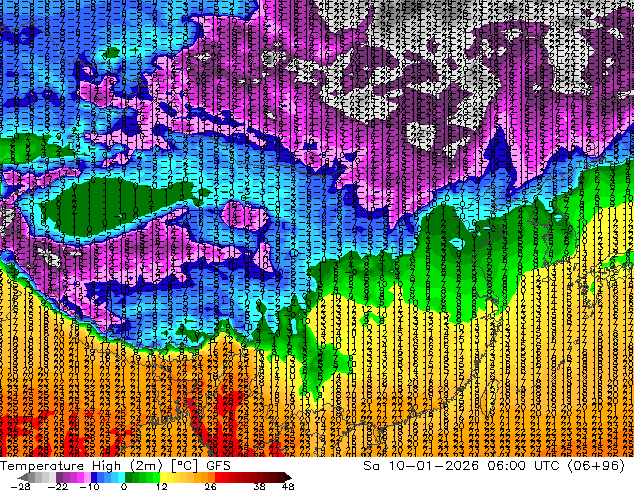
Task: Click the 38 legend label
Action: click(260, 486)
